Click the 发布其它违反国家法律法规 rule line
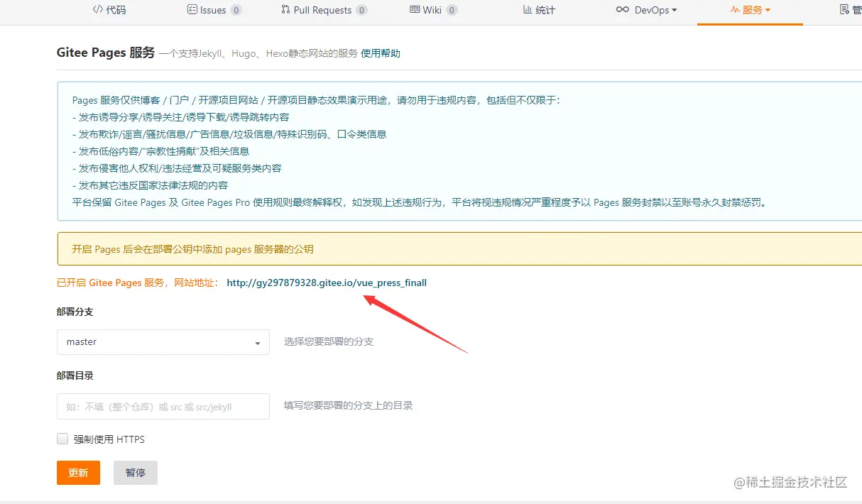The height and width of the screenshot is (504, 862). point(151,185)
